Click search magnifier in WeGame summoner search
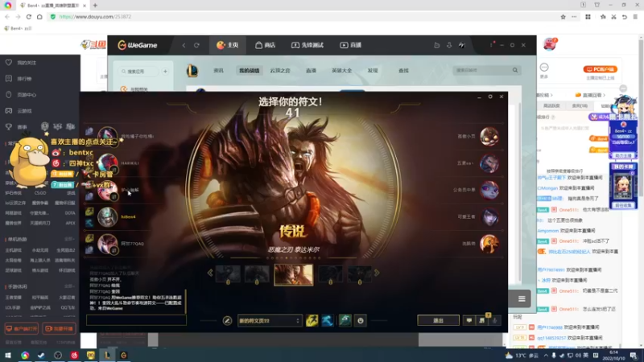 click(515, 70)
